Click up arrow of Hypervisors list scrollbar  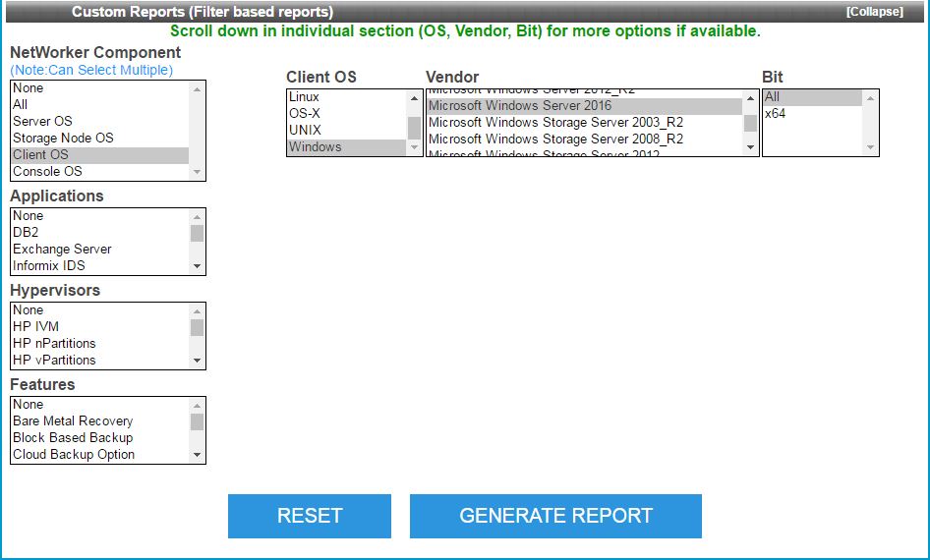click(197, 310)
